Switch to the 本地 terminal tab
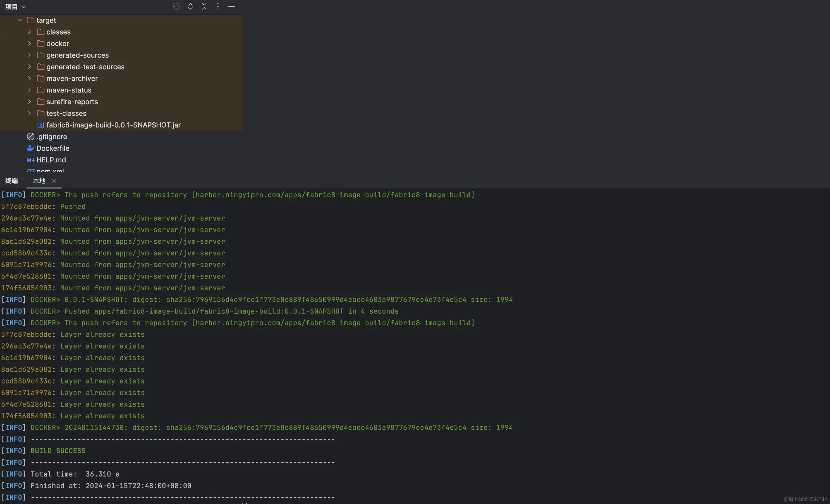This screenshot has height=504, width=830. pyautogui.click(x=39, y=181)
